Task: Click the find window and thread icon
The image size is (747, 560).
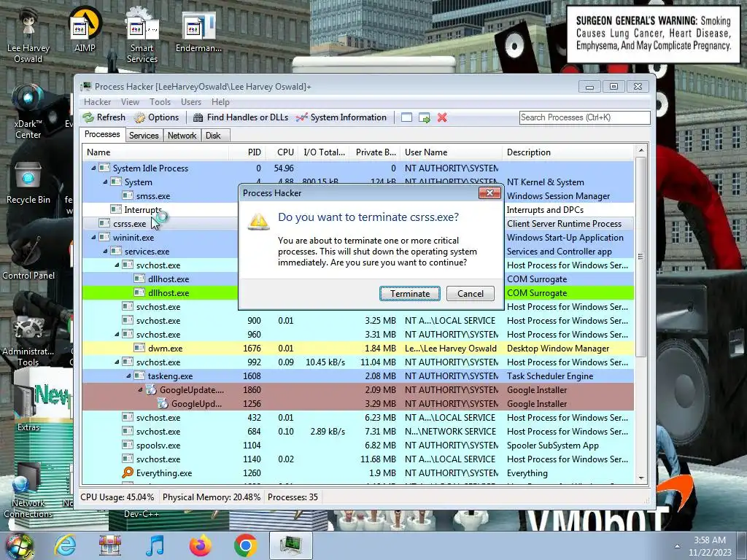Action: (x=425, y=117)
